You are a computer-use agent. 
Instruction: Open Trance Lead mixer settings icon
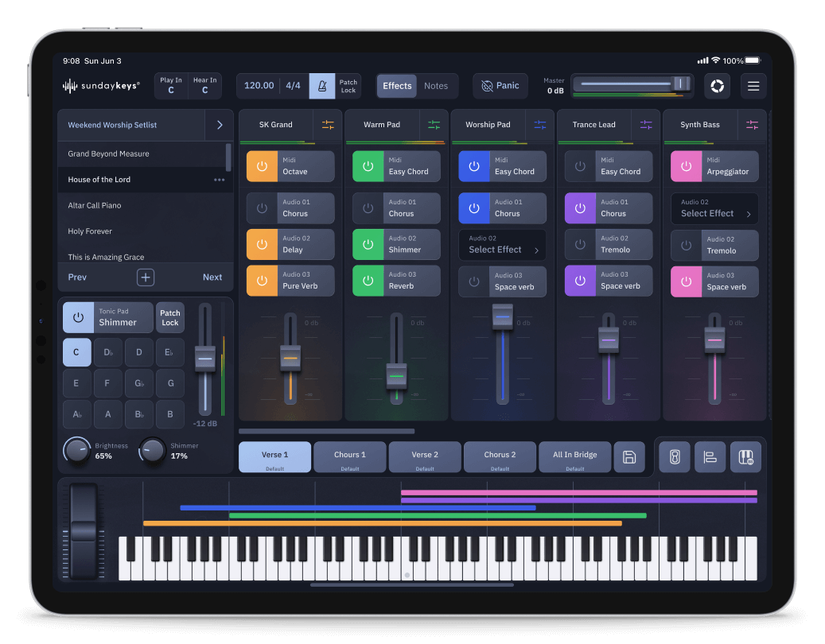tap(646, 125)
